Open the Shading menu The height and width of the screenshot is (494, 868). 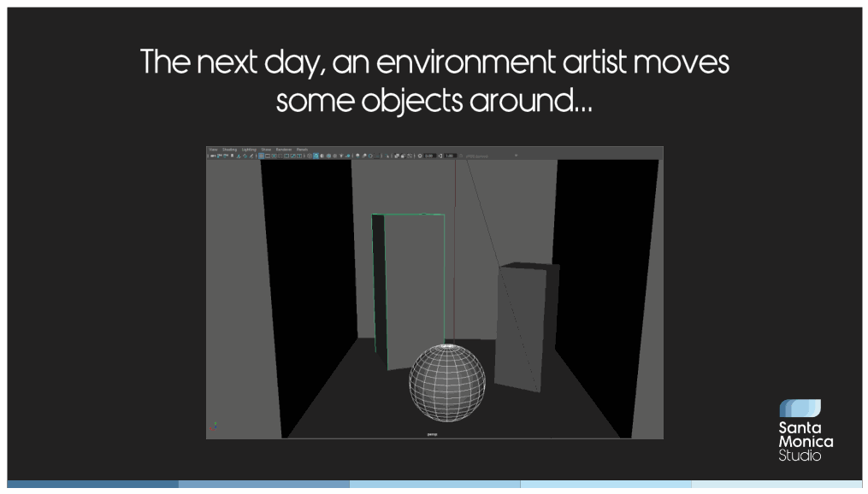point(229,150)
